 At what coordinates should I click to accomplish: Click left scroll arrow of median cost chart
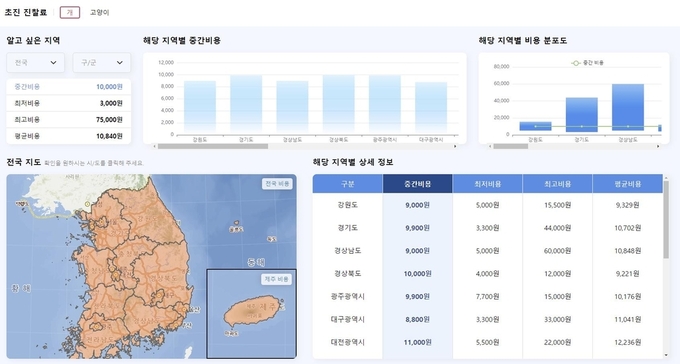tap(155, 146)
